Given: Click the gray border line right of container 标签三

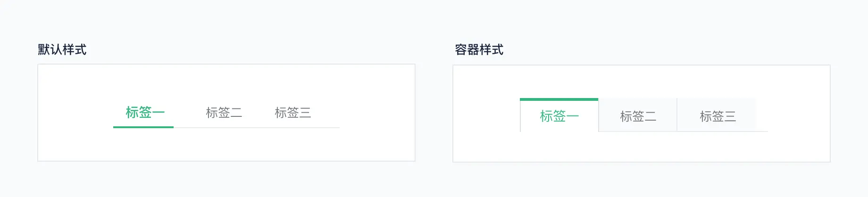Looking at the screenshot, I should [x=762, y=131].
